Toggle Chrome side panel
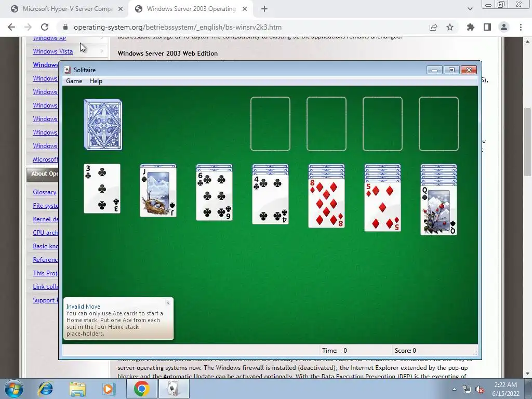Image resolution: width=532 pixels, height=399 pixels. [487, 27]
